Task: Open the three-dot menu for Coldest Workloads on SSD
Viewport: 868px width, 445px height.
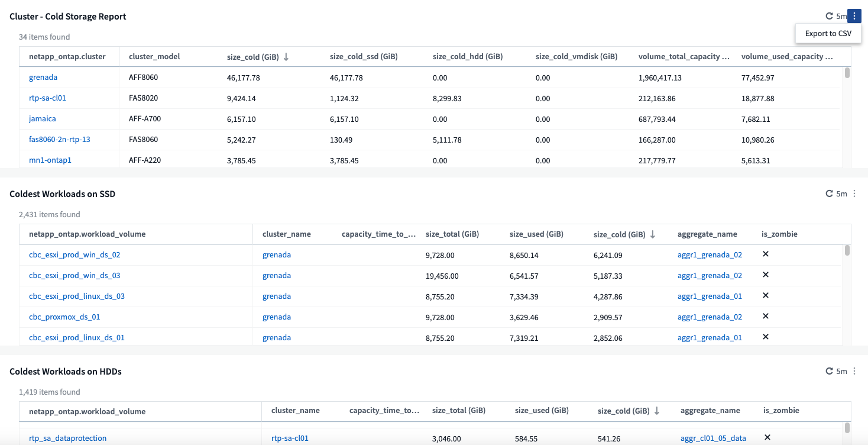Action: tap(854, 194)
